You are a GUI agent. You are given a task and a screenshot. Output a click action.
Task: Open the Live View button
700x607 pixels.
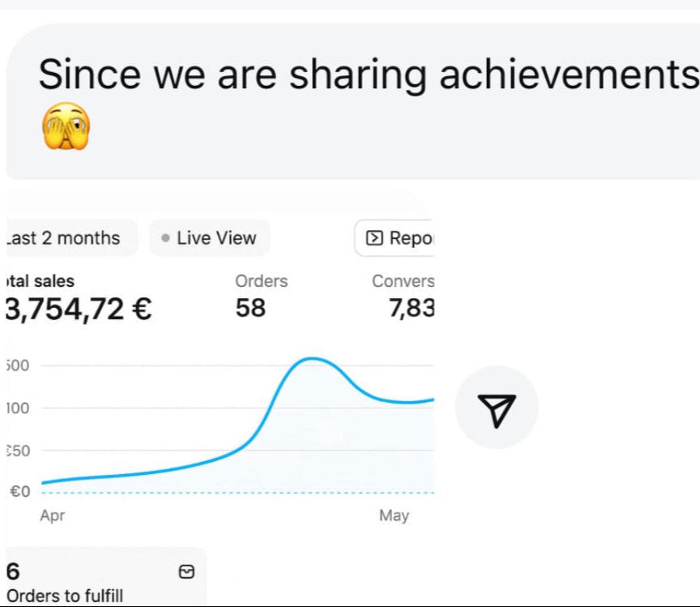(x=209, y=238)
